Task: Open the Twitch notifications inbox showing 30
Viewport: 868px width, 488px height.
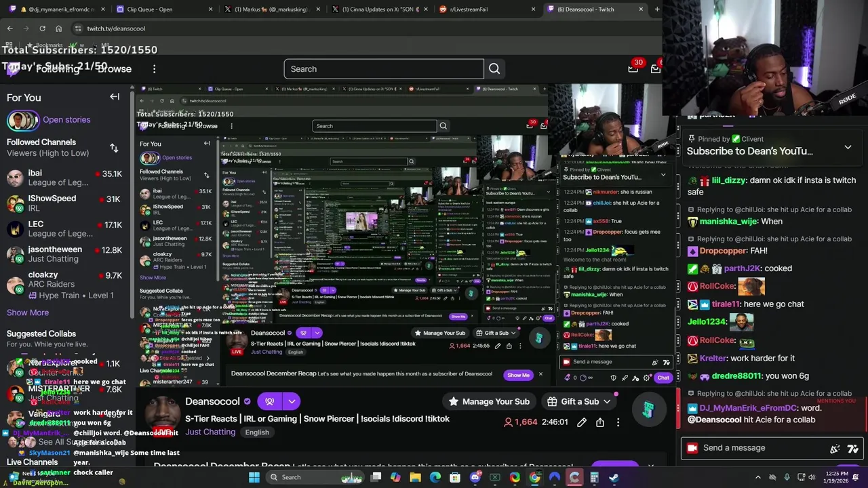Action: 633,68
